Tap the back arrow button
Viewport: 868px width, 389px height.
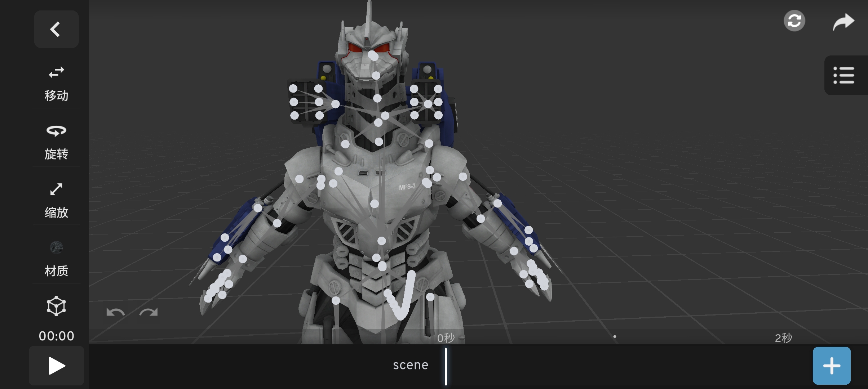coord(56,29)
